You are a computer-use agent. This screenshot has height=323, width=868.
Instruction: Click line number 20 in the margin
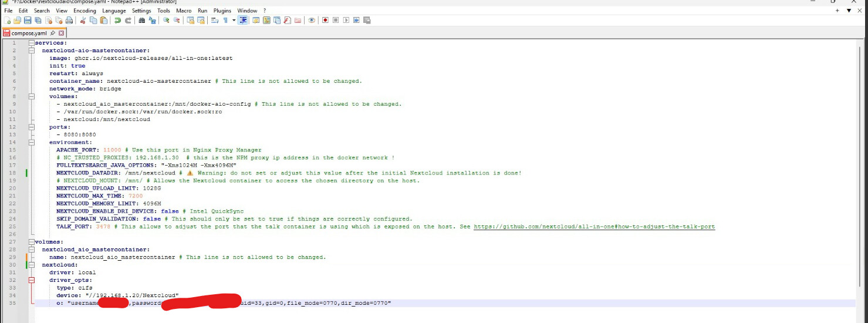coord(14,188)
